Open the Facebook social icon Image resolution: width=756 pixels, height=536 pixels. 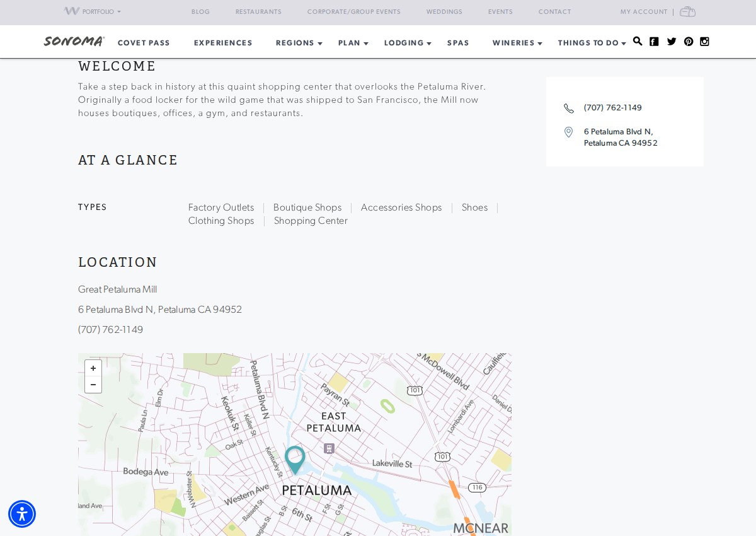pos(654,42)
